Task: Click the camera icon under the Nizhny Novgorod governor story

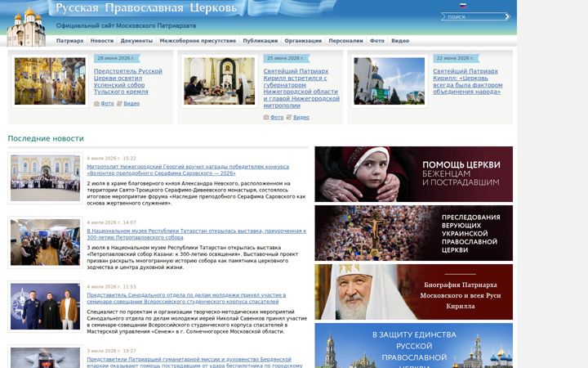Action: (266, 118)
